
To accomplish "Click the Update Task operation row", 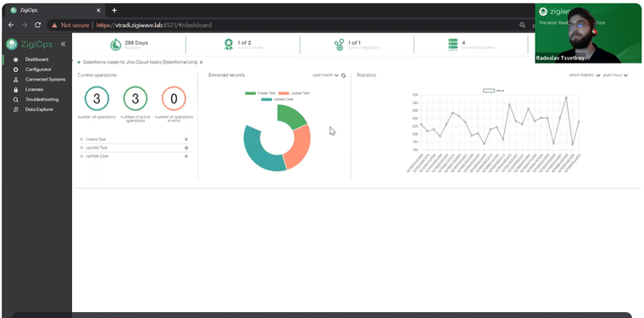I will click(135, 148).
